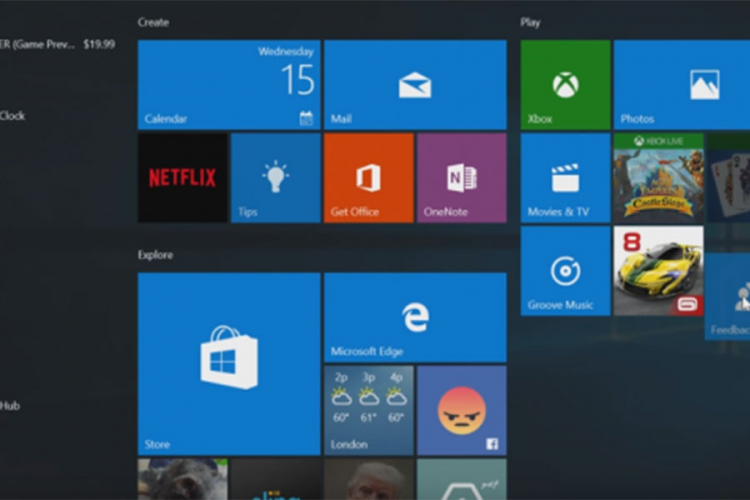Screen dimensions: 750x500
Task: Open the solitaire playing cards tile
Action: pyautogui.click(x=728, y=178)
